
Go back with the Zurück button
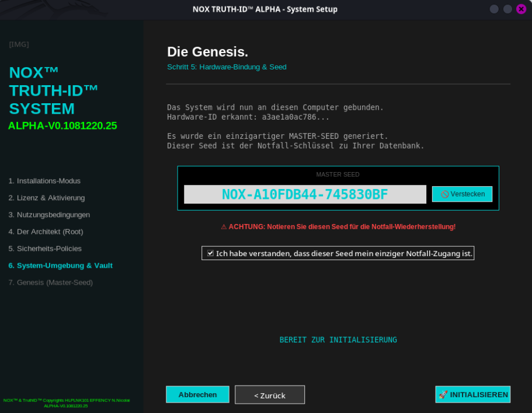(269, 395)
